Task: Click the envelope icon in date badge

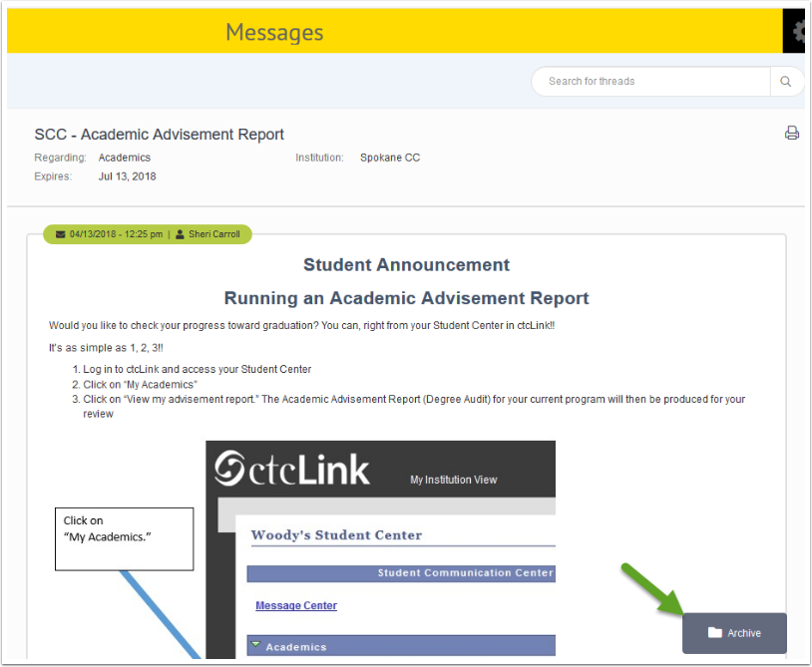Action: (x=61, y=234)
